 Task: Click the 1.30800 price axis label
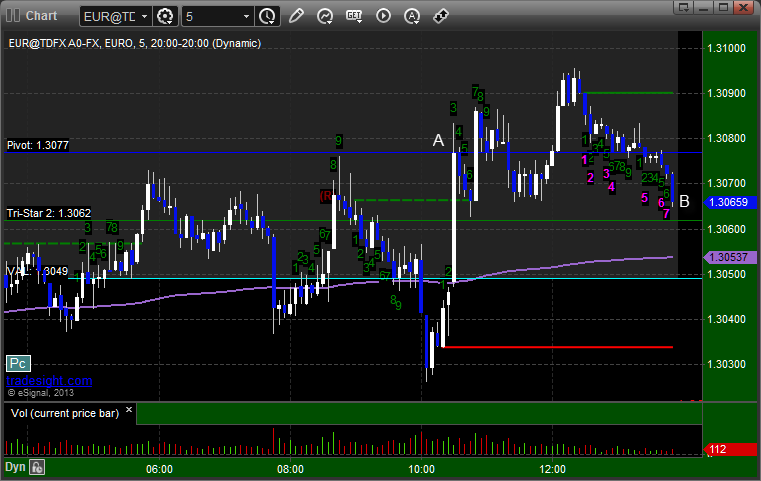(727, 138)
